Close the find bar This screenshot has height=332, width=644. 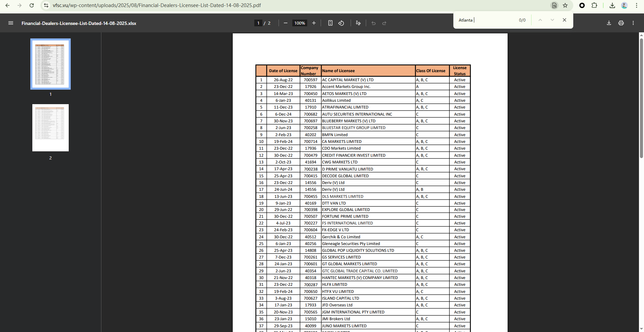point(565,20)
